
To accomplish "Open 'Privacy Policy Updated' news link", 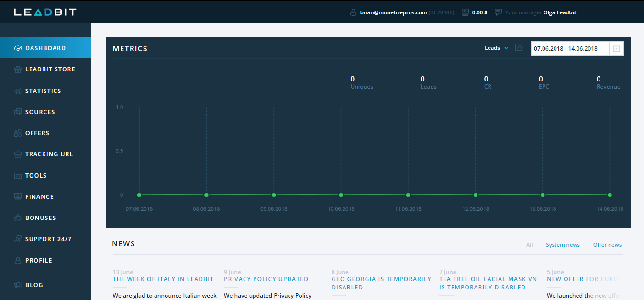I will (266, 279).
